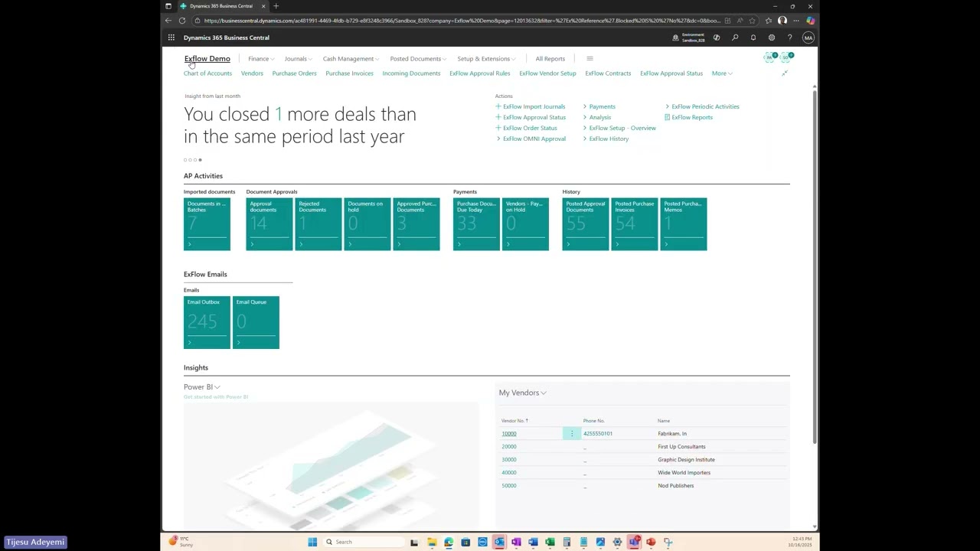Click the PA teammate presence badge
Image resolution: width=980 pixels, height=551 pixels.
coord(770,57)
